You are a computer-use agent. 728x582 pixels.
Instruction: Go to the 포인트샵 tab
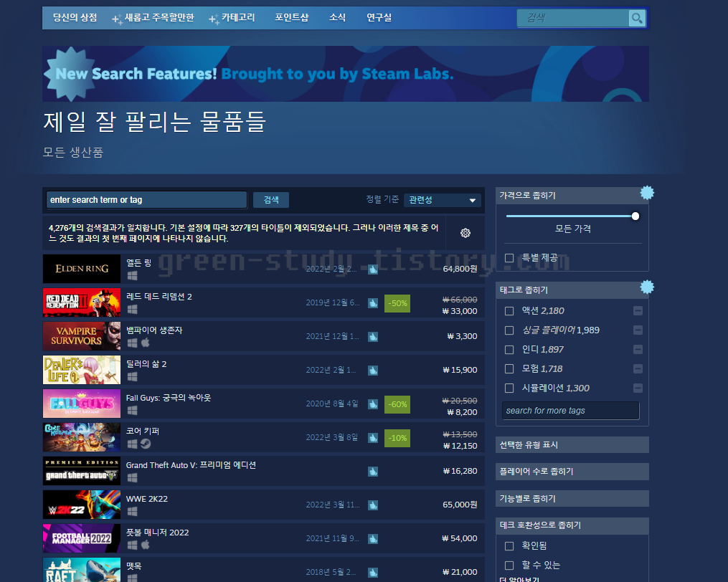(x=292, y=18)
